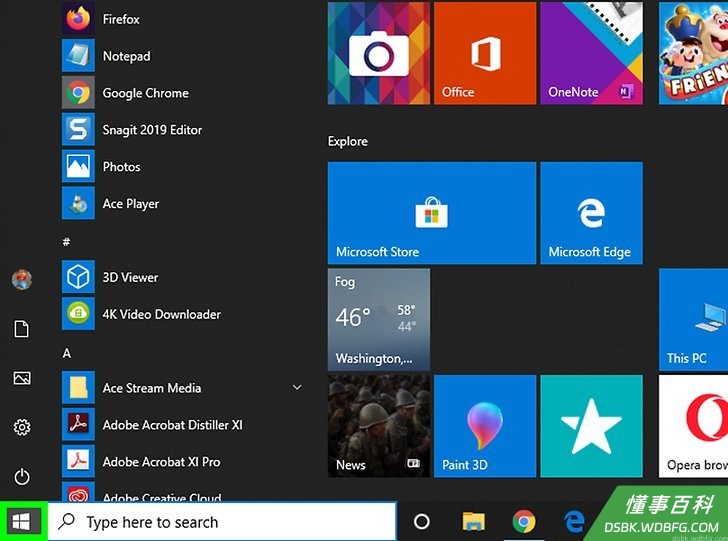Click the Windows Start button
Image resolution: width=728 pixels, height=541 pixels.
pos(21,521)
